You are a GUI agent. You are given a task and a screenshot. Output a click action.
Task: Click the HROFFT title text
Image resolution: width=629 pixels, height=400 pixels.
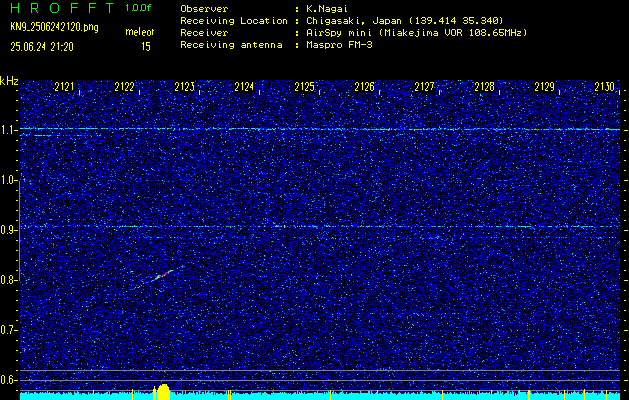pos(62,8)
